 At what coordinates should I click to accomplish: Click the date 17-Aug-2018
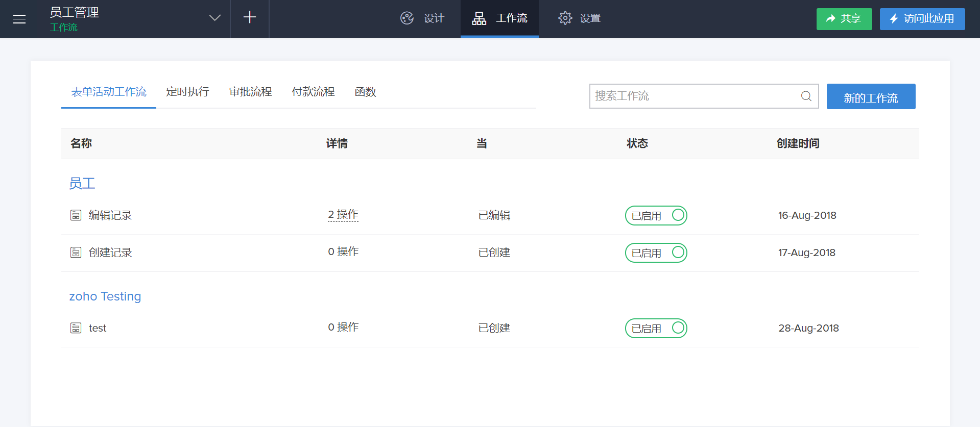807,253
